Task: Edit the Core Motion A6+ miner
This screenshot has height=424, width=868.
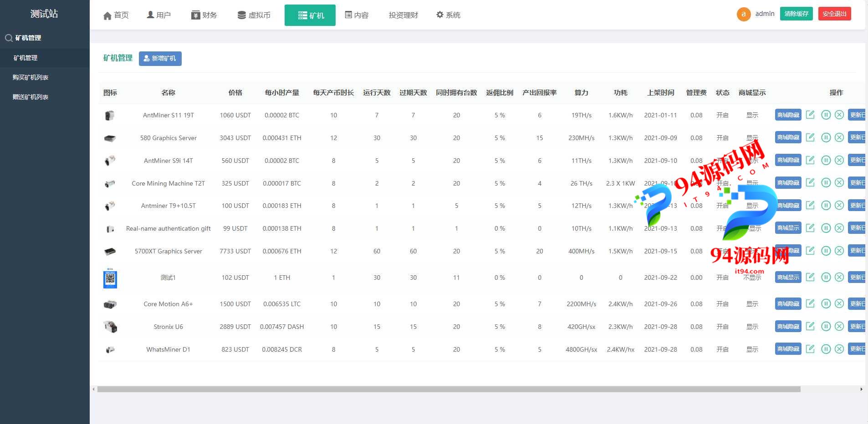Action: [x=810, y=303]
